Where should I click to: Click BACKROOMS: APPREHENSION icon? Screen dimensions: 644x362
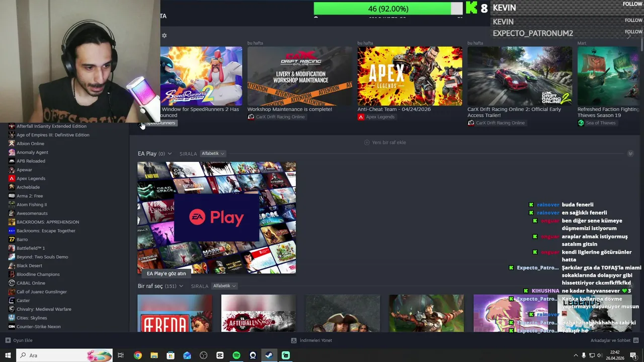12,222
